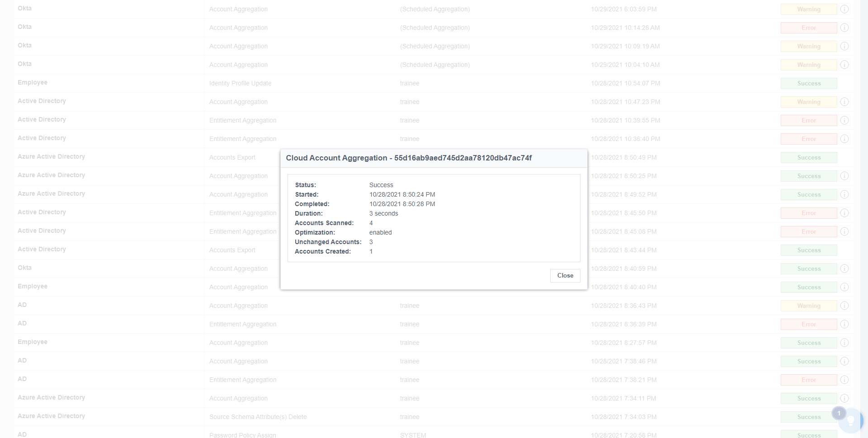868x438 pixels.
Task: Select Employee Identity Profile Update source name
Action: [33, 82]
